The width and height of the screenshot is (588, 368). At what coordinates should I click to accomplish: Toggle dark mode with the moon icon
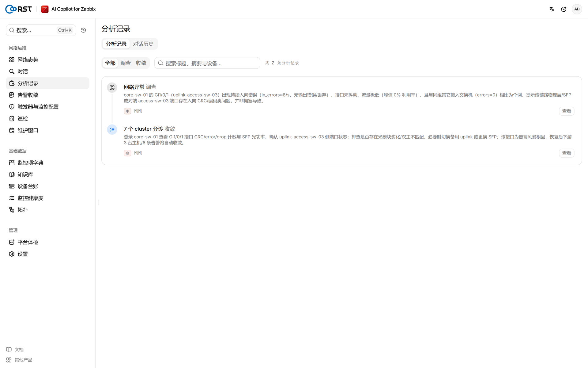pyautogui.click(x=563, y=9)
